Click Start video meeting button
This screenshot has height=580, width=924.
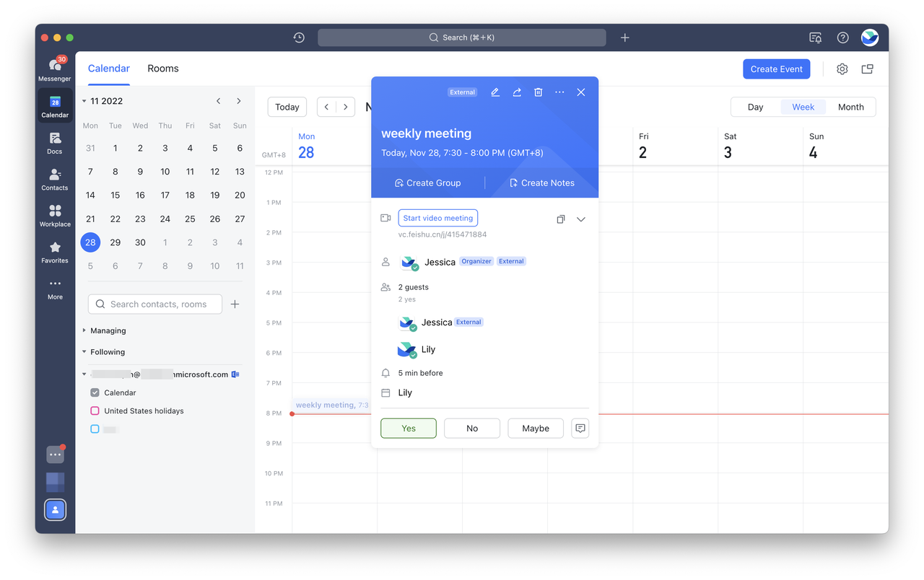[437, 218]
